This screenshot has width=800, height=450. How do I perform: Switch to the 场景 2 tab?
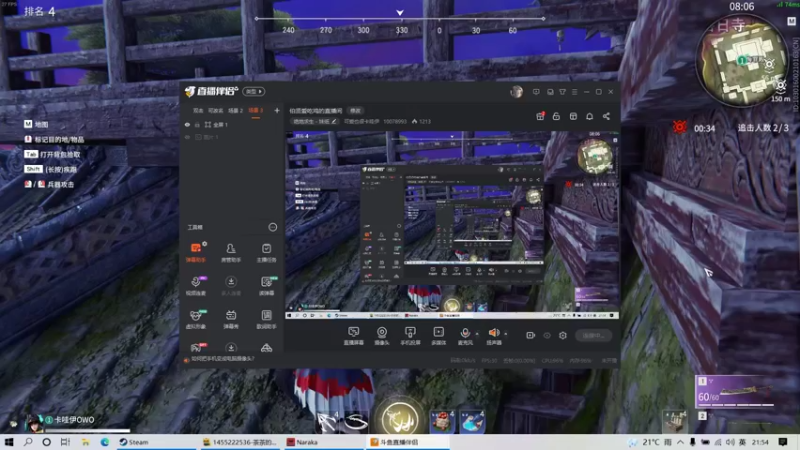coord(235,111)
